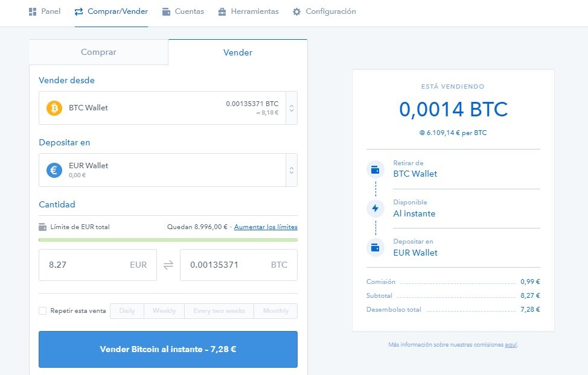This screenshot has width=588, height=375.
Task: Select the Weekly repeat option
Action: (164, 311)
